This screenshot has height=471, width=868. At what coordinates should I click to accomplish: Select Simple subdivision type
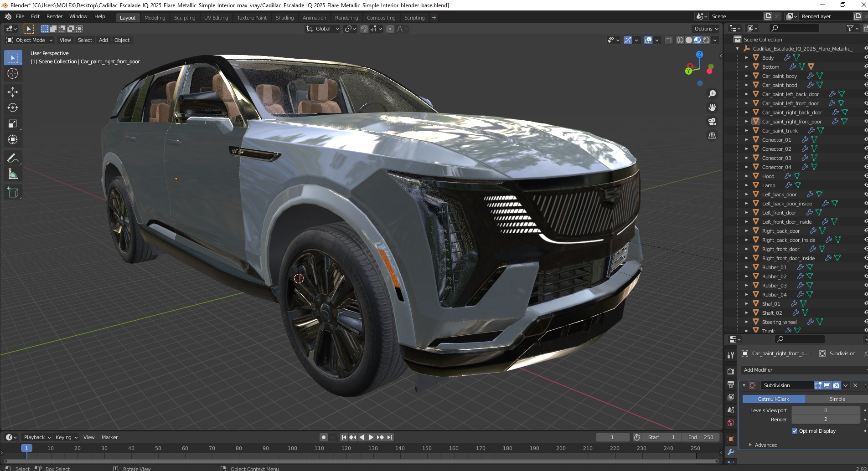point(837,399)
